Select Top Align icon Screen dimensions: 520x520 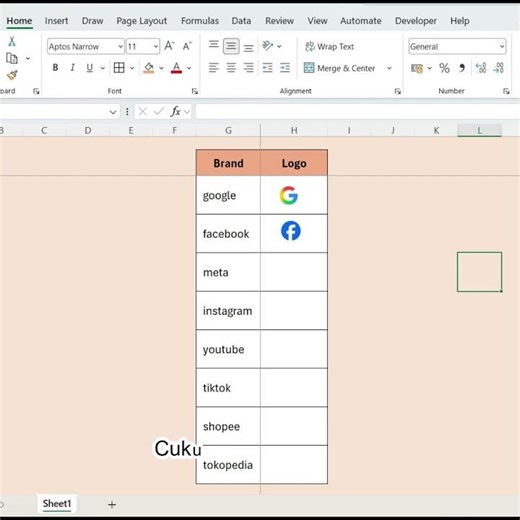tap(214, 45)
